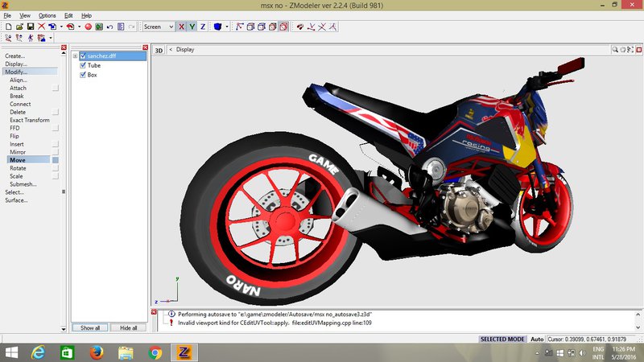Screen dimensions: 644x362
Task: Toggle options box beside Delete tool
Action: pyautogui.click(x=55, y=112)
